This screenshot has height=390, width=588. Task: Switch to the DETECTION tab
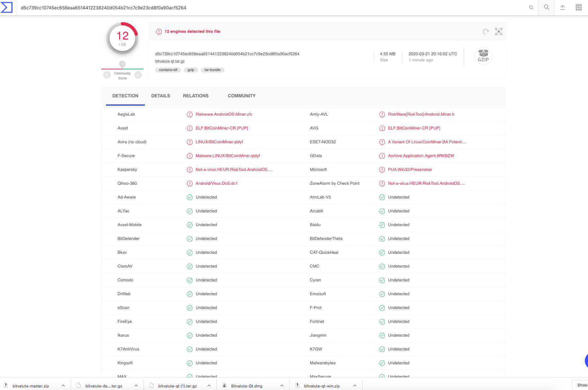pyautogui.click(x=125, y=96)
